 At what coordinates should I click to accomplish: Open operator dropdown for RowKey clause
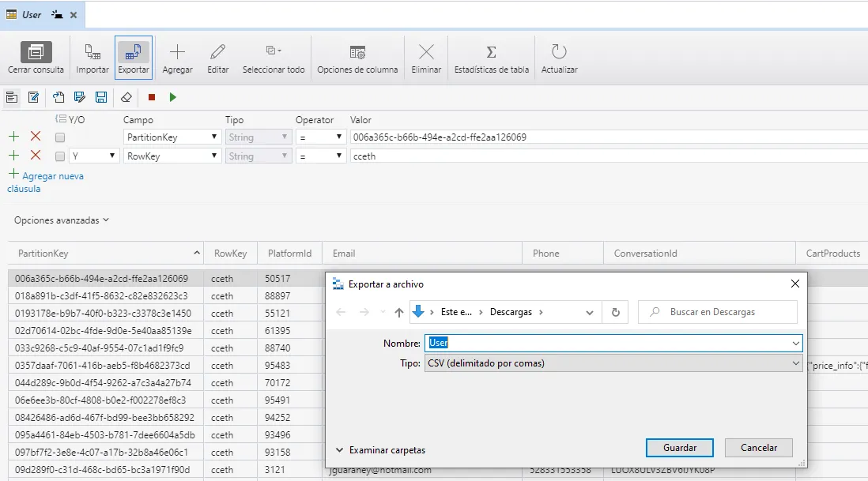pyautogui.click(x=321, y=156)
